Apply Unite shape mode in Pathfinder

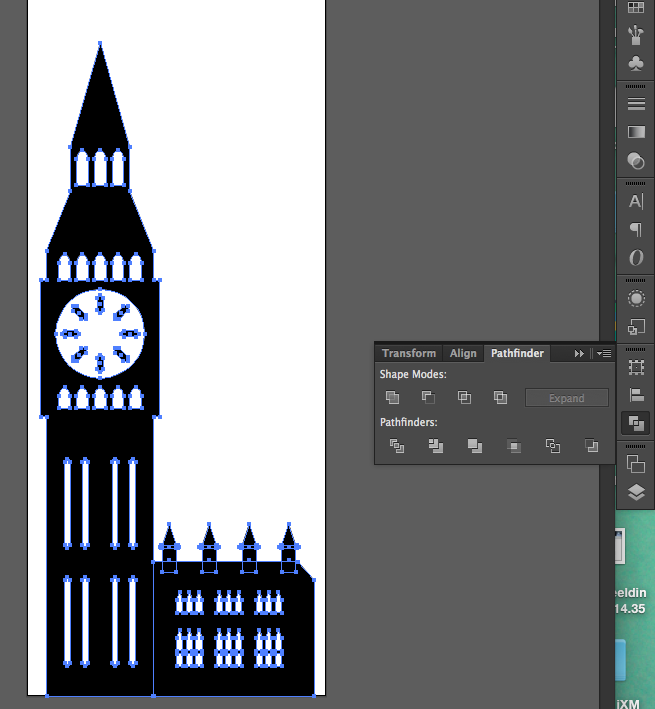click(x=392, y=397)
